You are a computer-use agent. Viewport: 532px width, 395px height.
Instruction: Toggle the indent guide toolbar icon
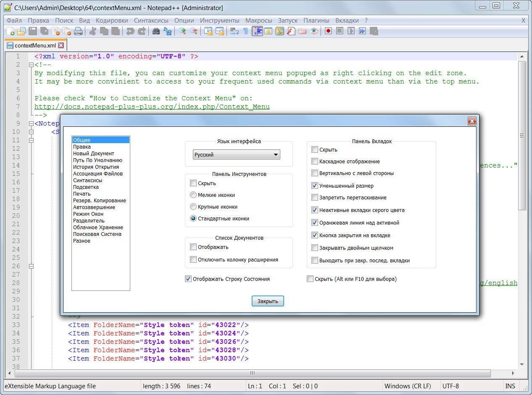pyautogui.click(x=257, y=31)
